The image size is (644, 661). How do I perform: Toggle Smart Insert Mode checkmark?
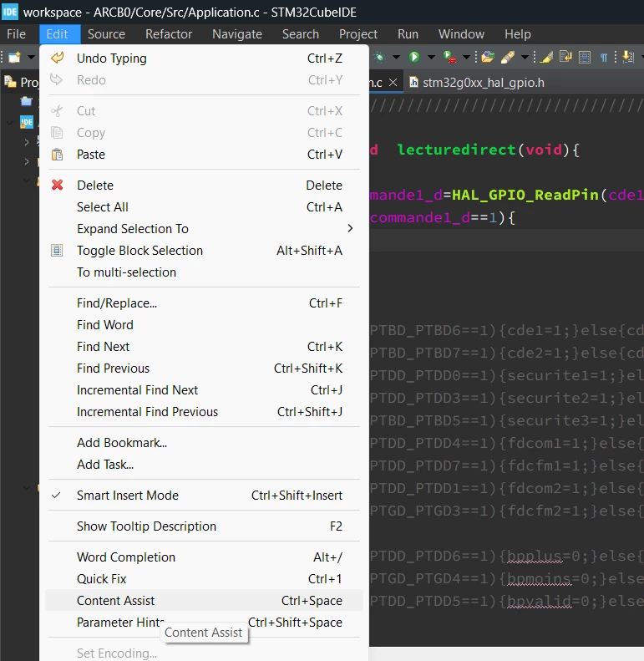coord(56,496)
